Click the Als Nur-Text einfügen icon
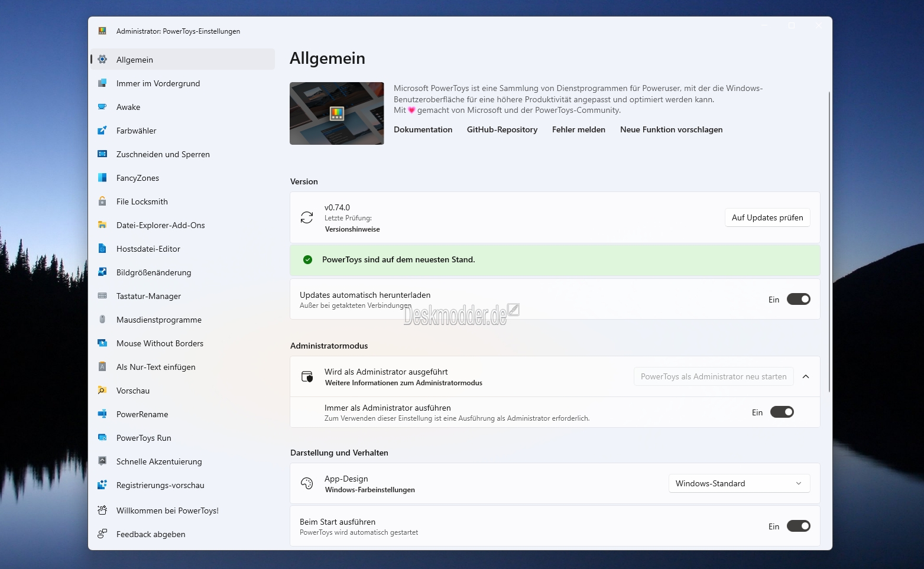The image size is (924, 569). pos(102,366)
